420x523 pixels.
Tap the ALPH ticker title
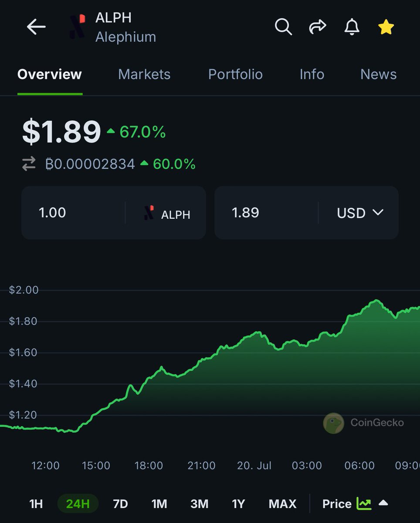(x=113, y=18)
